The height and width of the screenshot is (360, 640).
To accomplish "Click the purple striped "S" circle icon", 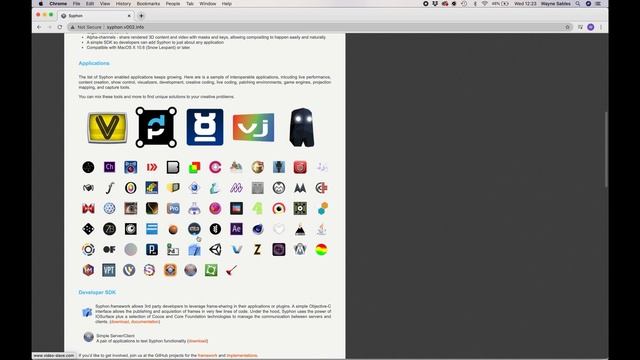I will pos(149,270).
